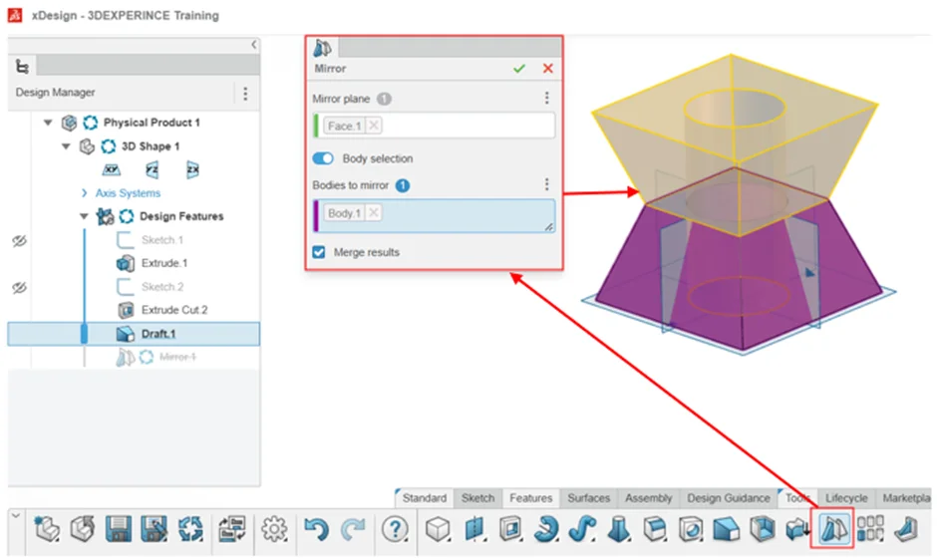This screenshot has width=937, height=560.
Task: Click the Save floppy disk icon
Action: (x=119, y=529)
